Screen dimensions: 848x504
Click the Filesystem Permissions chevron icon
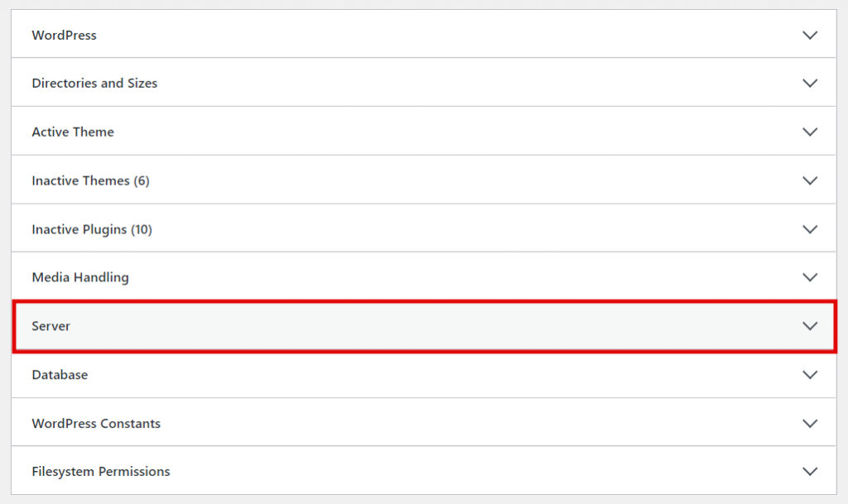pos(810,471)
